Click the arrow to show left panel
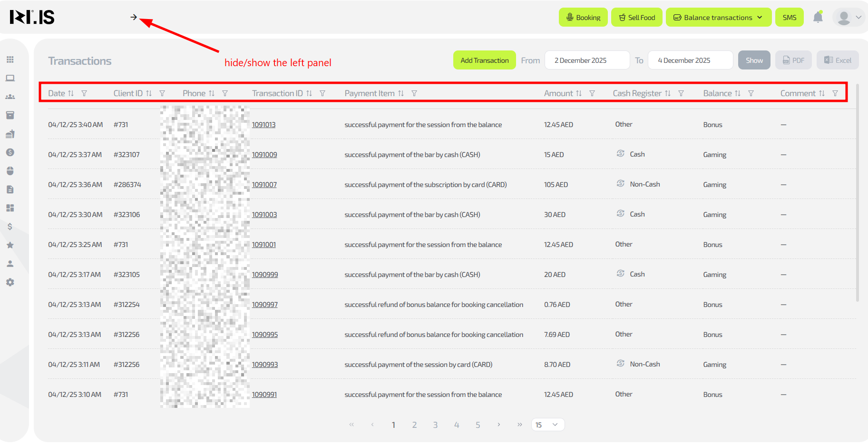 (134, 17)
